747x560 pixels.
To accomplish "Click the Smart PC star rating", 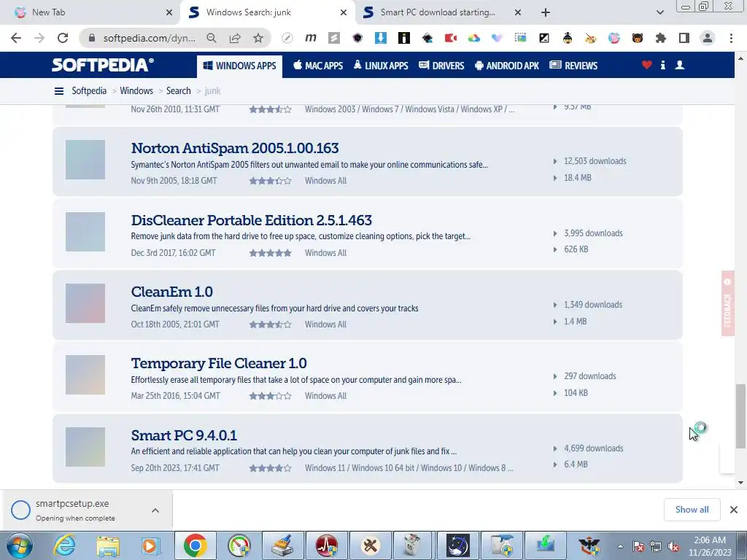I will (x=270, y=468).
